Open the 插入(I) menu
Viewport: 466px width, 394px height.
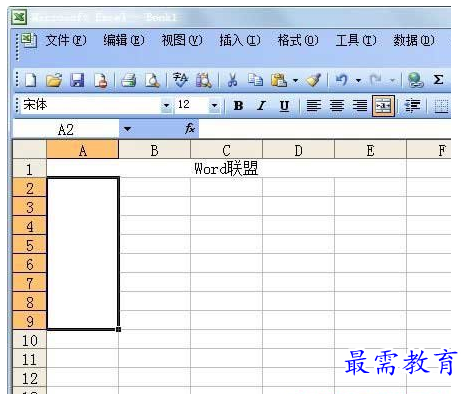[x=240, y=40]
